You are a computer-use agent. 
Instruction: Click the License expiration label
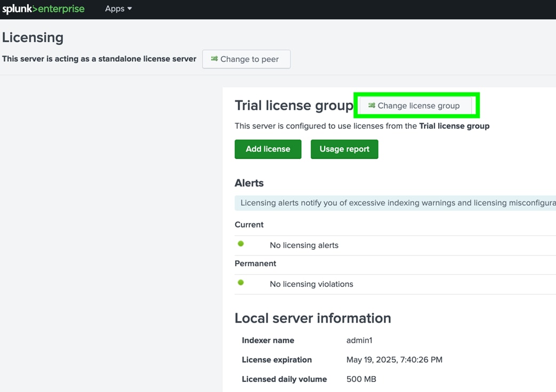click(x=277, y=359)
